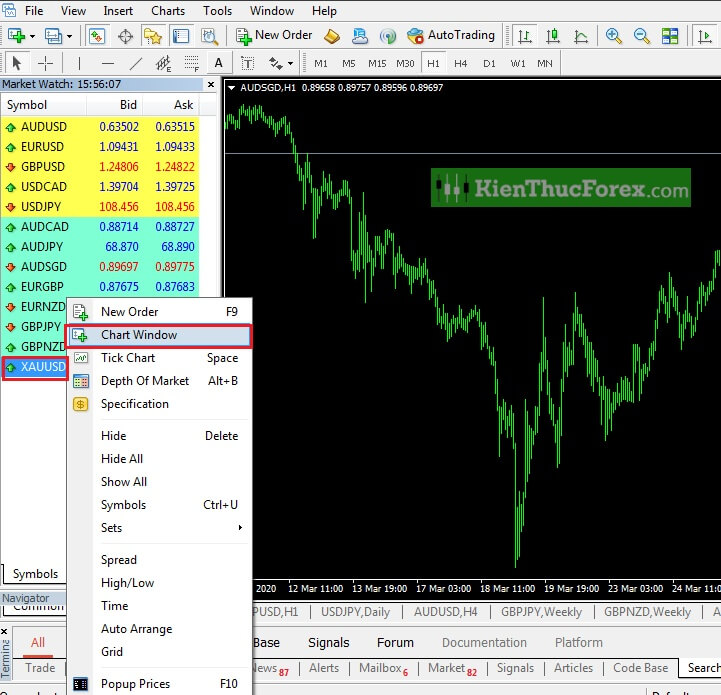Viewport: 721px width, 695px height.
Task: Tile the chart windows
Action: [670, 35]
